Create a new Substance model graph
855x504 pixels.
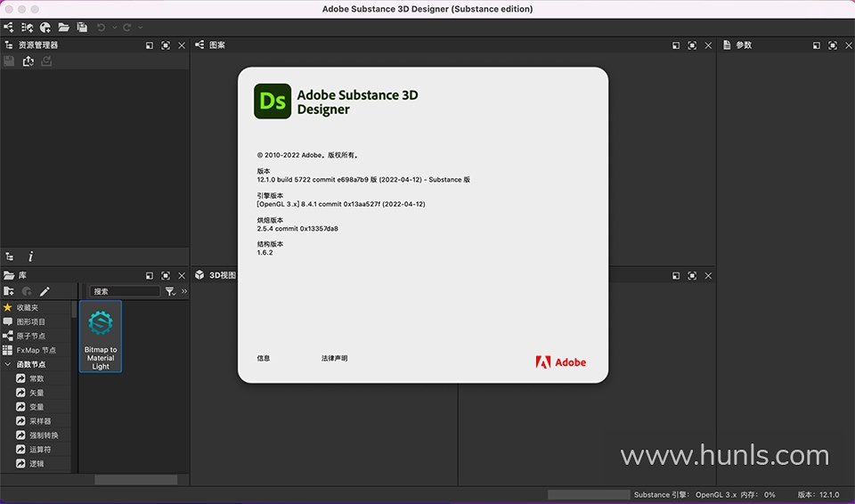[x=27, y=28]
